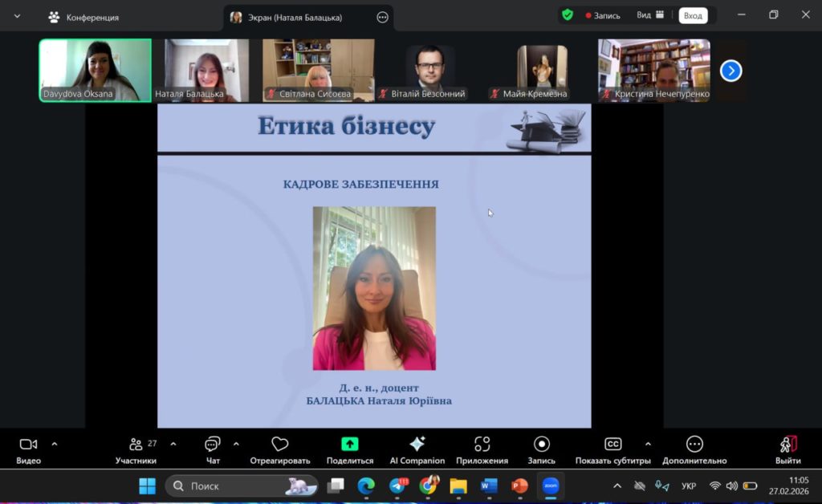Viewport: 822px width, 504px height.
Task: Click the green shield encryption info icon
Action: tap(568, 15)
